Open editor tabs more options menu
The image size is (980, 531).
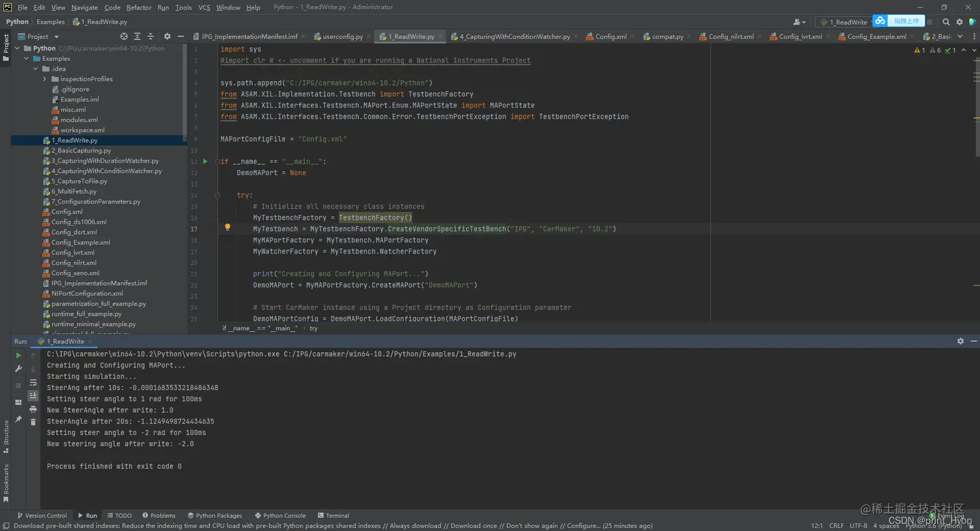pyautogui.click(x=974, y=36)
